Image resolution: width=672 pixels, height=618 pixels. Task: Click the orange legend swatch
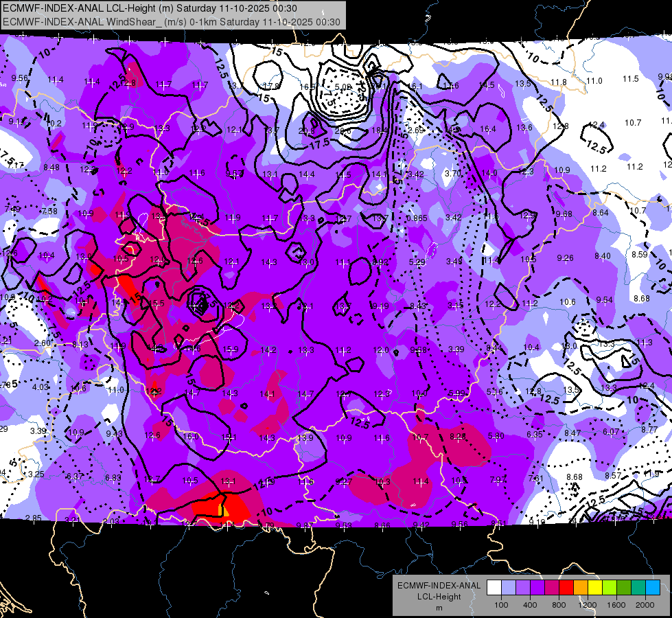click(x=581, y=588)
